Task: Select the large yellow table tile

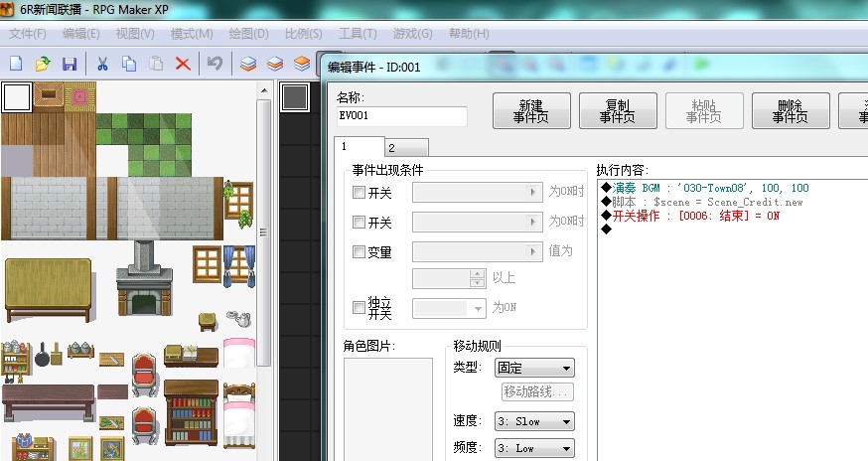Action: click(x=48, y=289)
